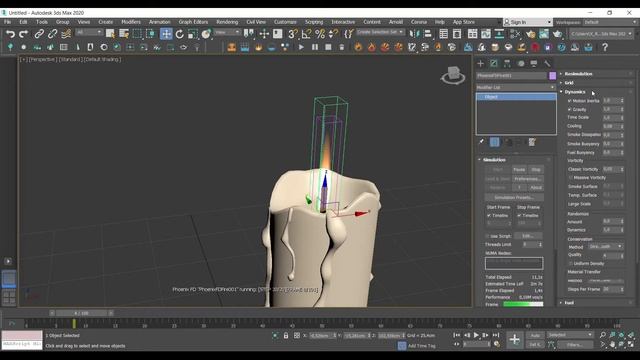
Task: Open the Civil View menu
Action: 256,22
